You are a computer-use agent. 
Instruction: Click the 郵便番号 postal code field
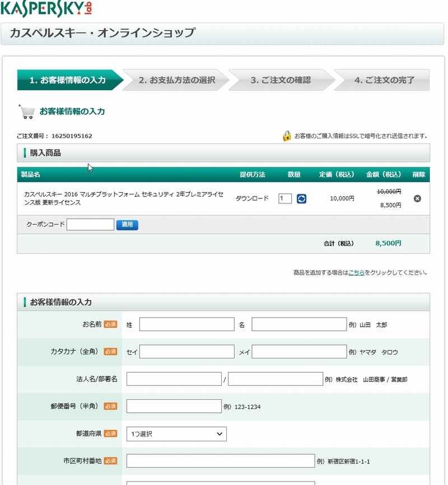click(x=174, y=407)
